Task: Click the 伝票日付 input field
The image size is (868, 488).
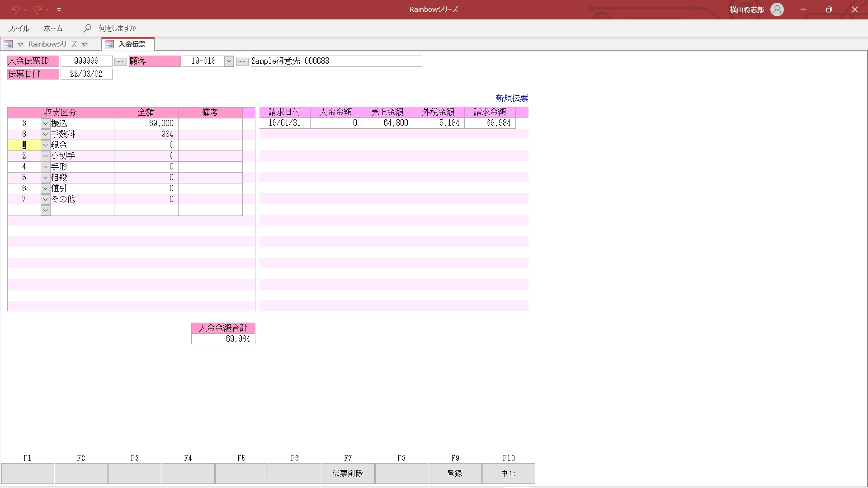Action: click(x=86, y=74)
